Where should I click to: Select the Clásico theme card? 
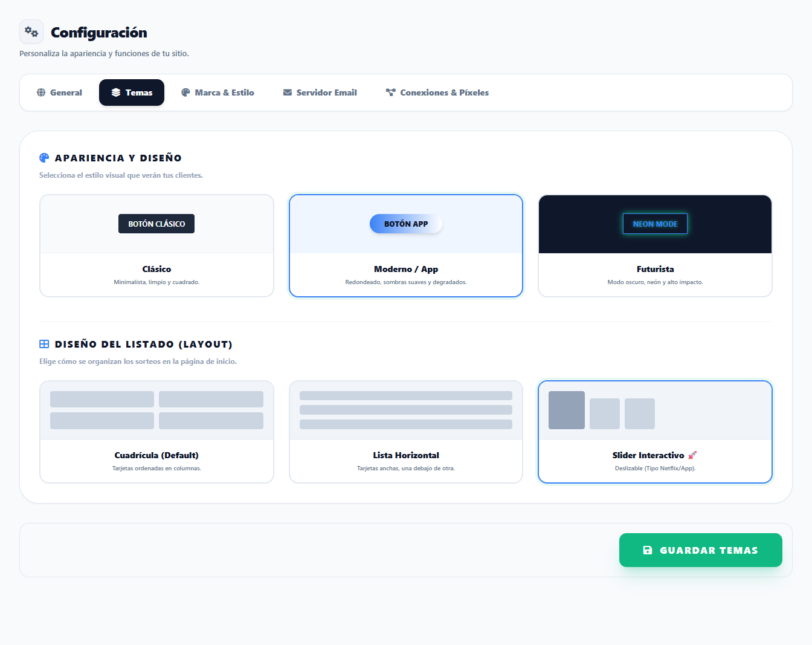(x=156, y=245)
